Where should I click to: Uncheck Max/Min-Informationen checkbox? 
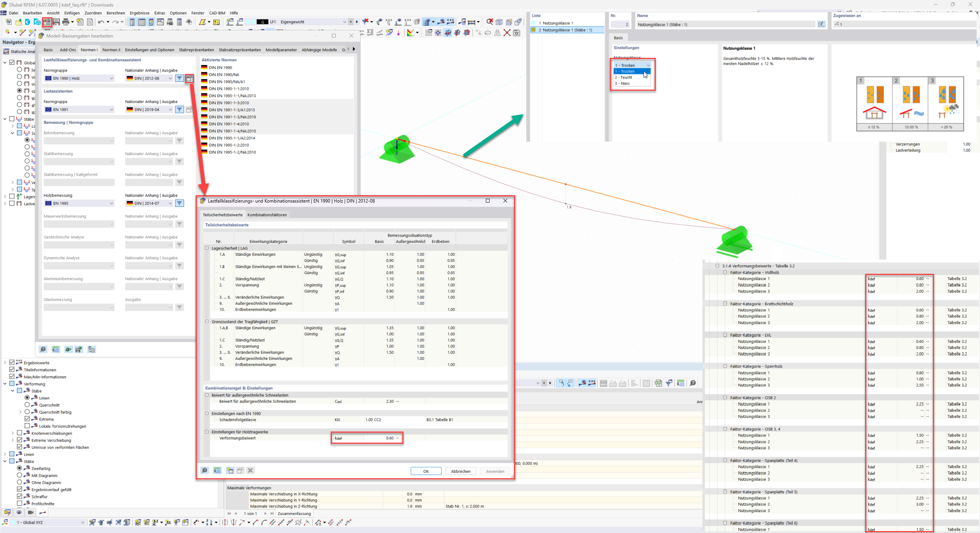tap(12, 376)
